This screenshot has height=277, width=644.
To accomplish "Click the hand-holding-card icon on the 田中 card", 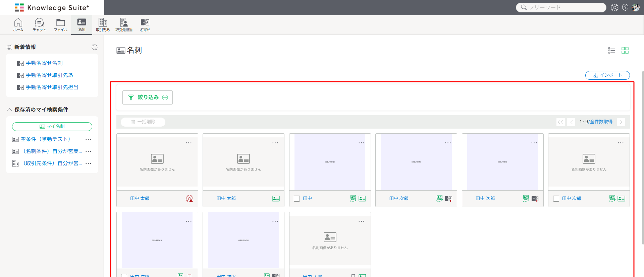I will pyautogui.click(x=353, y=199).
